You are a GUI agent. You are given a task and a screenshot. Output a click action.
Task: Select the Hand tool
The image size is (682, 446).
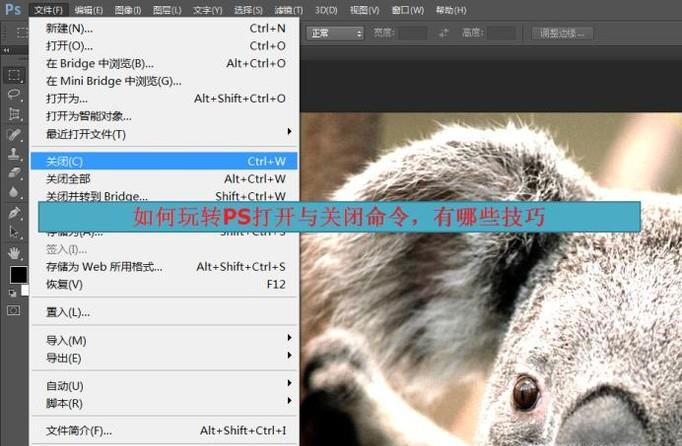(x=14, y=252)
